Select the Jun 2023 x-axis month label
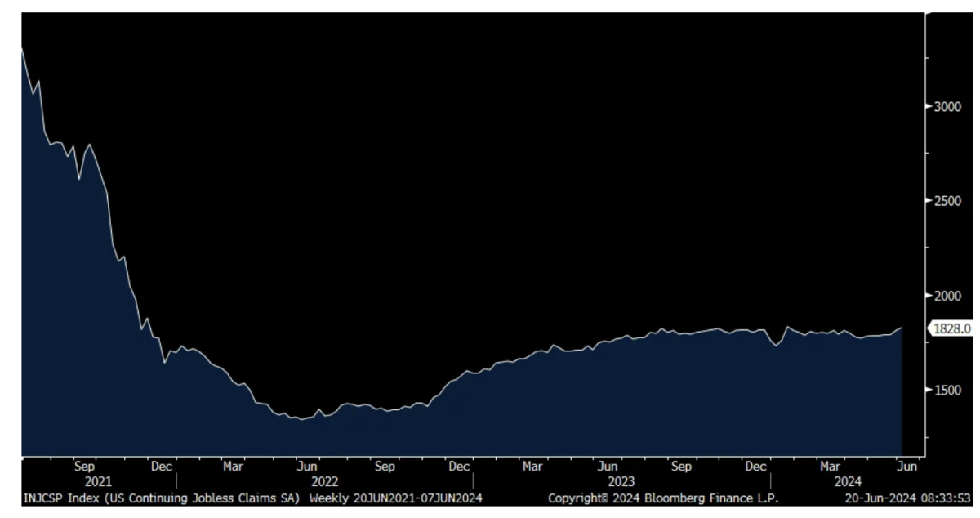The height and width of the screenshot is (518, 980). click(606, 467)
